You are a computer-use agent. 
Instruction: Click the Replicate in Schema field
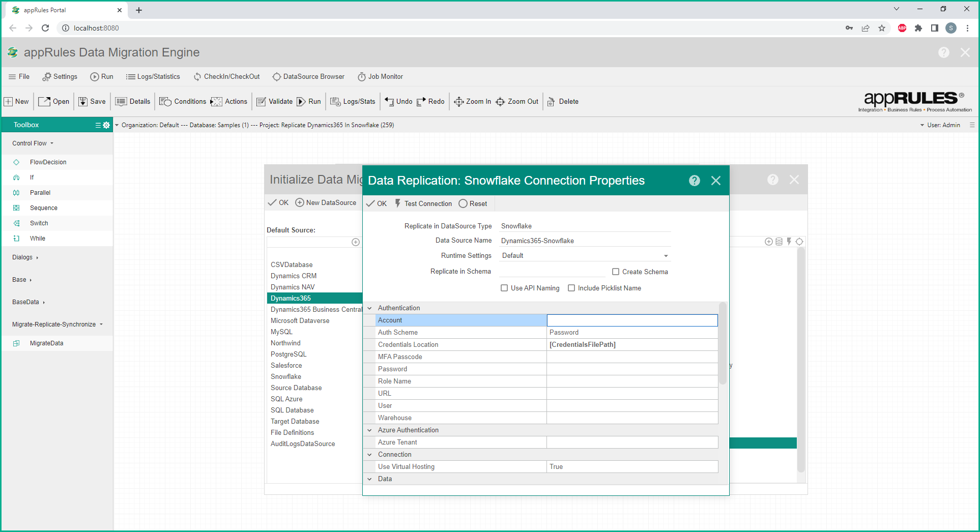tap(553, 272)
